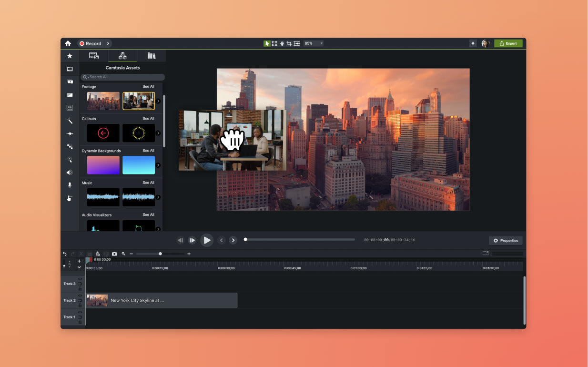Select the Crop tool in canvas toolbar
The width and height of the screenshot is (588, 367).
tap(289, 43)
